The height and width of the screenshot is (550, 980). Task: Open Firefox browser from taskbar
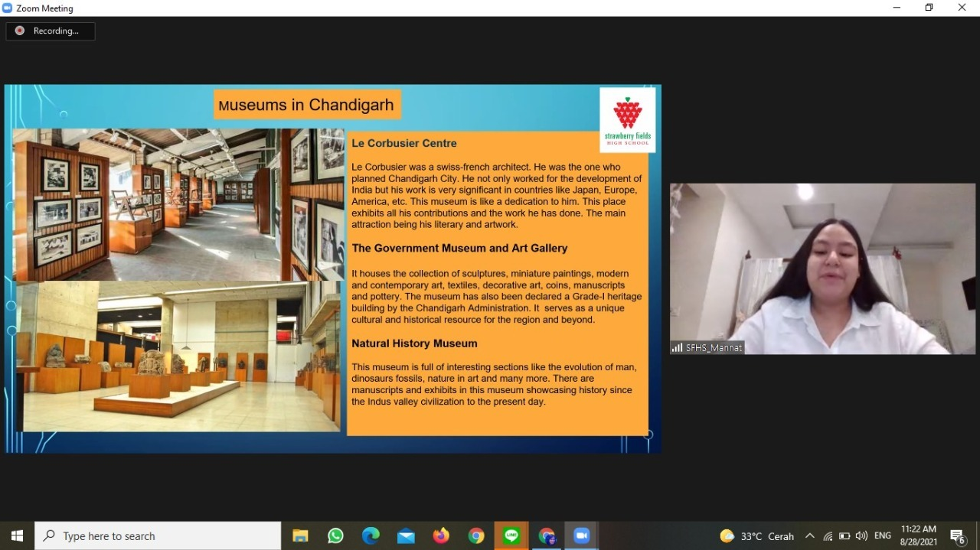(441, 536)
